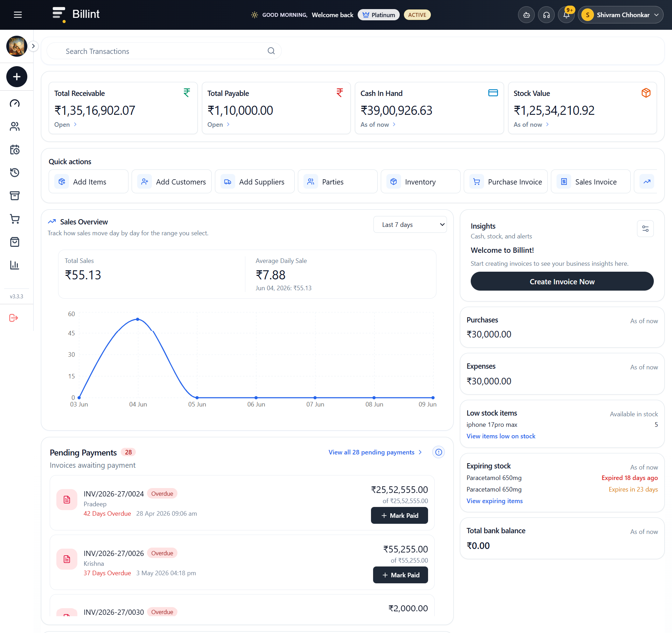The height and width of the screenshot is (633, 672).
Task: Select the Inventory quick action
Action: coord(421,182)
